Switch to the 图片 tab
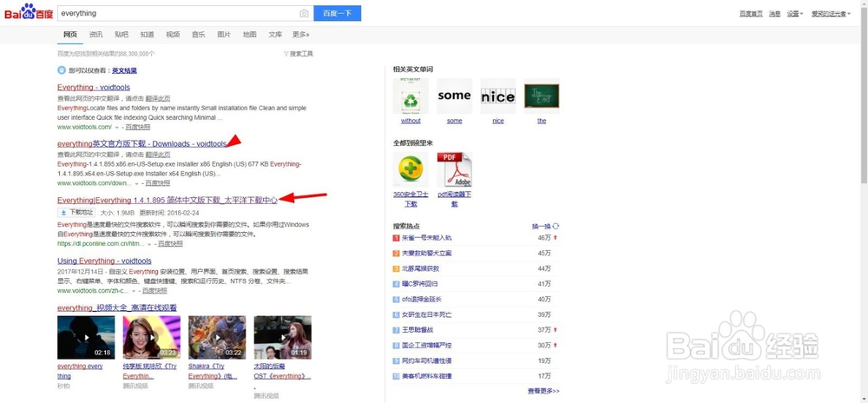Image resolution: width=868 pixels, height=403 pixels. pos(224,35)
